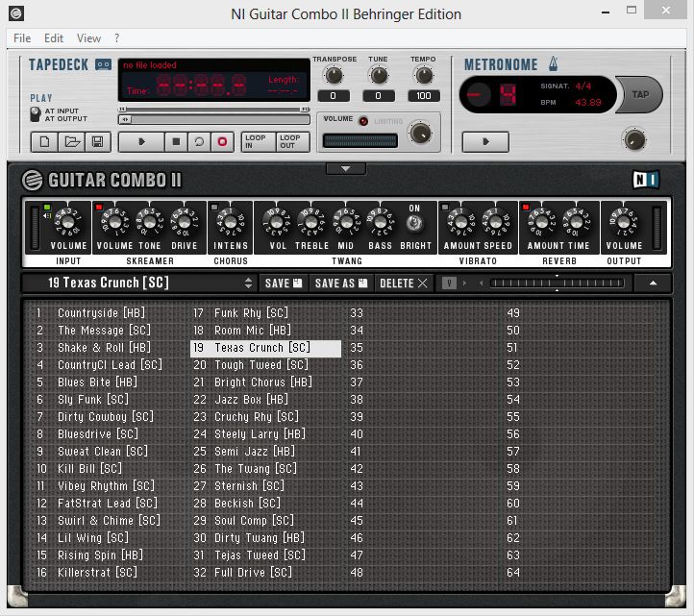Viewport: 694px width, 616px height.
Task: Select preset 5 Blues Bite [HB]
Action: coord(109,382)
